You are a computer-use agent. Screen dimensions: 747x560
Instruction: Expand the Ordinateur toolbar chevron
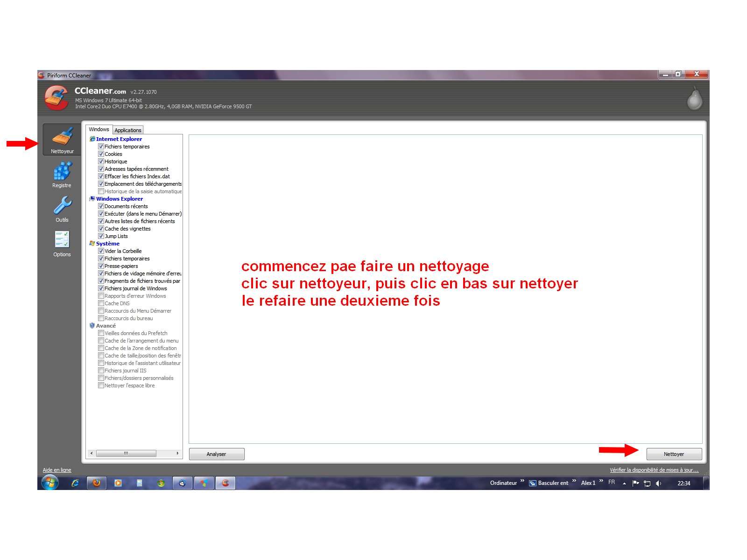click(x=522, y=481)
